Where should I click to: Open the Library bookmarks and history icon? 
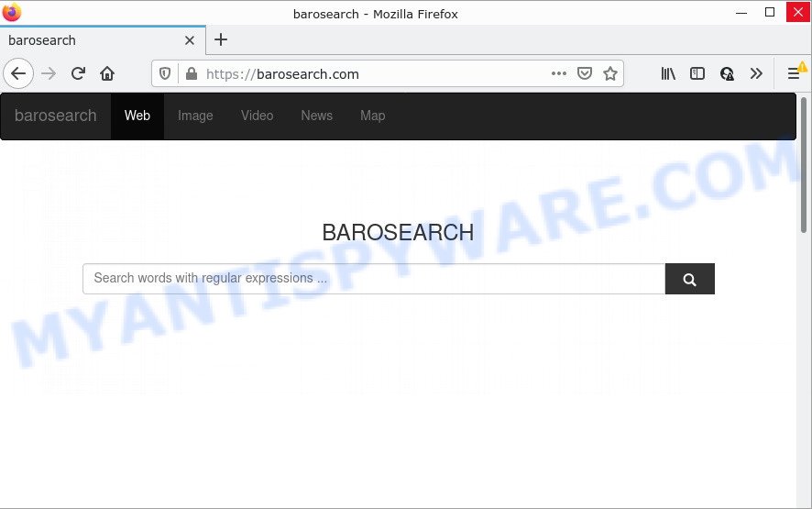668,73
